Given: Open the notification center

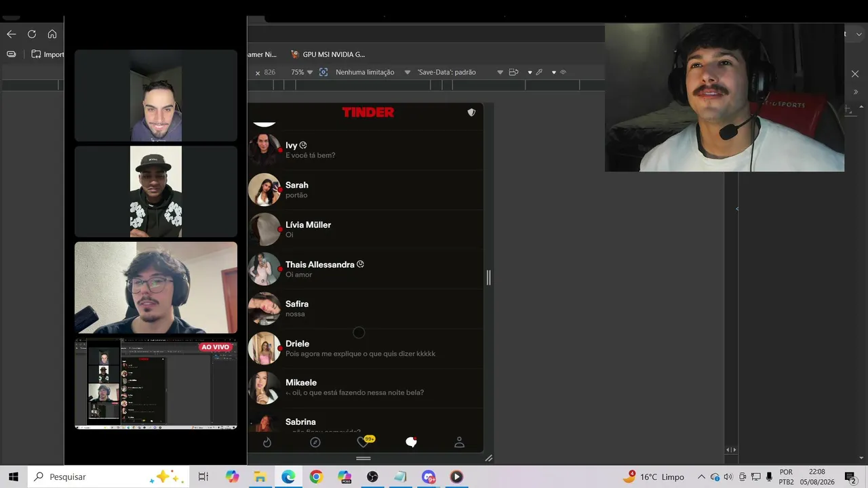Looking at the screenshot, I should click(x=851, y=477).
